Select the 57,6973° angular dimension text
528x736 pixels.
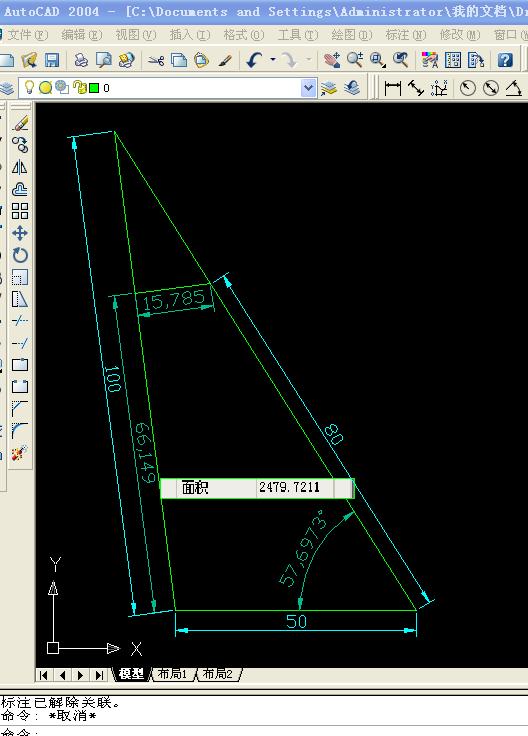click(303, 548)
